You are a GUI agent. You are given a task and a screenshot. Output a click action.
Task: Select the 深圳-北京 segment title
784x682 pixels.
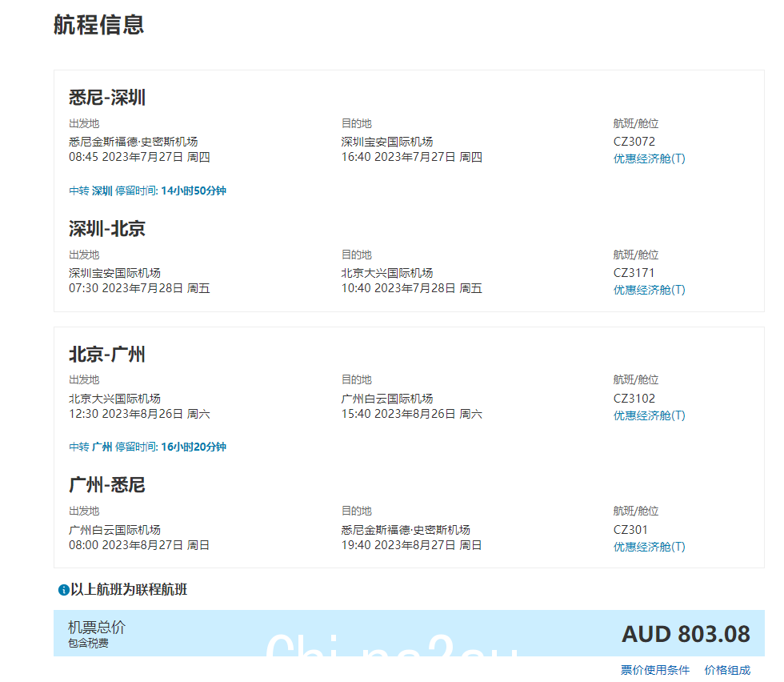click(107, 229)
